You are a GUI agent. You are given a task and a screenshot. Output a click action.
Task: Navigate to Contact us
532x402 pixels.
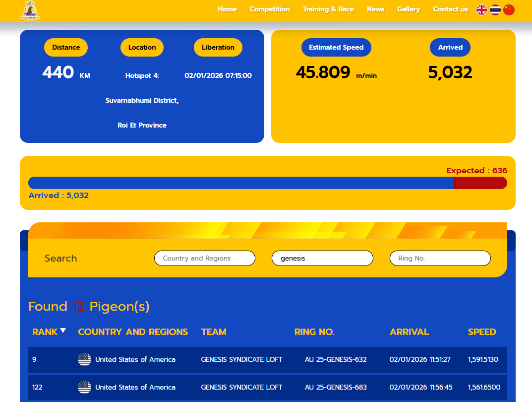(450, 9)
